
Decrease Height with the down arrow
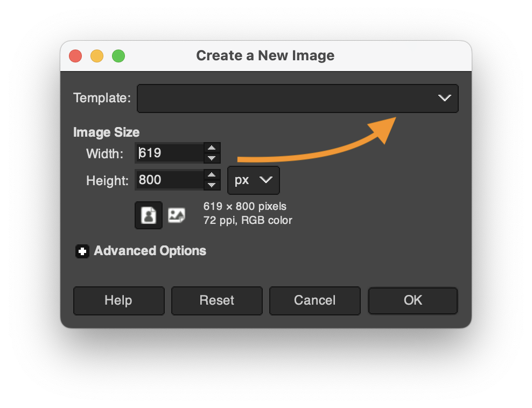tap(212, 185)
